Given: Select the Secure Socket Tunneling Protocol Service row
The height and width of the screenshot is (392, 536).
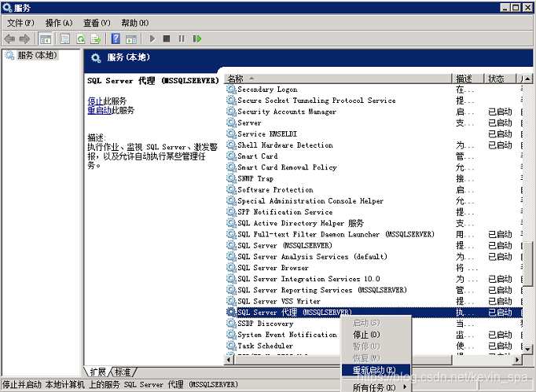Looking at the screenshot, I should pyautogui.click(x=374, y=101).
